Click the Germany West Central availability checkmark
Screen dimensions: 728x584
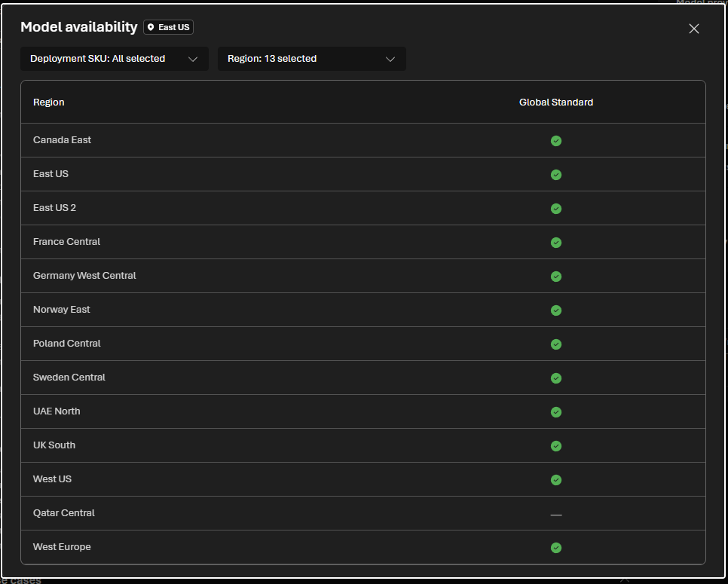[555, 277]
